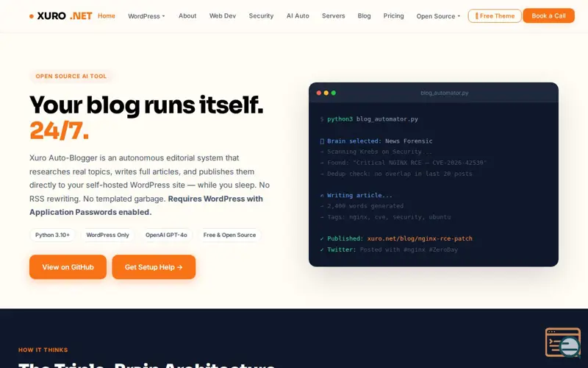Viewport: 588px width, 368px height.
Task: Click the Writing article... terminal line
Action: click(x=356, y=195)
